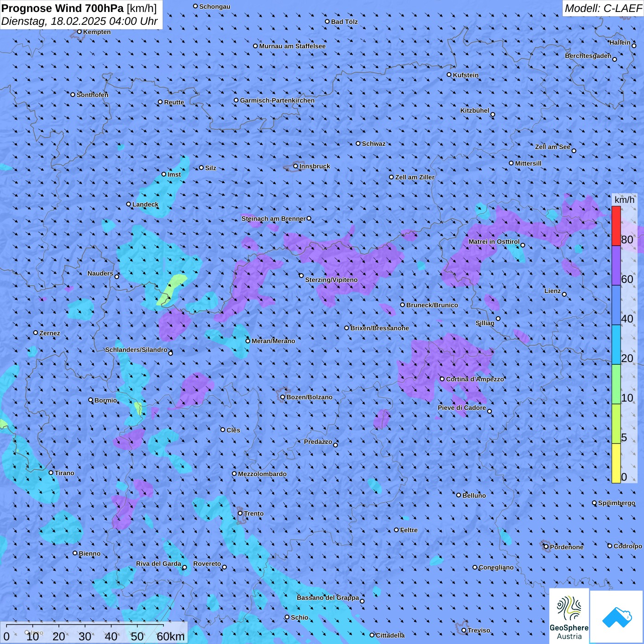This screenshot has width=644, height=644.
Task: Click the Codroipo label
Action: 628,546
